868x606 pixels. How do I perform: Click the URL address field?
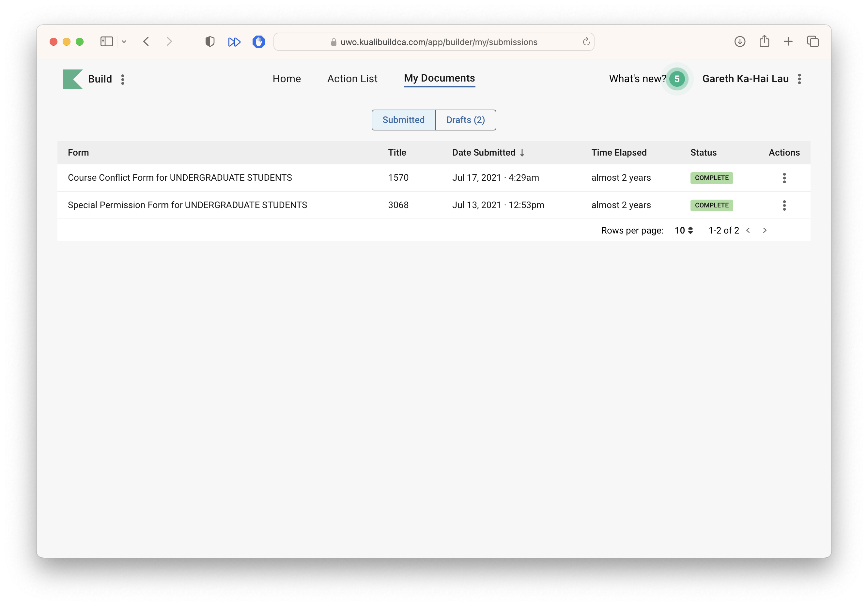click(439, 42)
